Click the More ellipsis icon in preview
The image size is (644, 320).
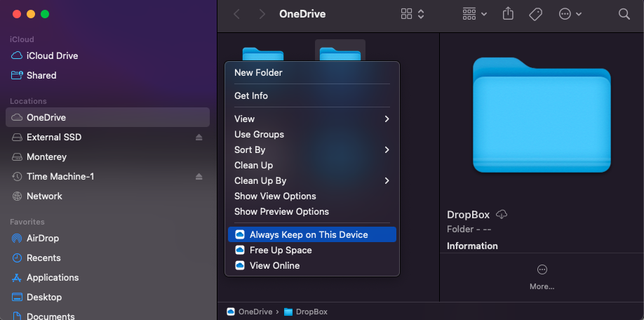(x=542, y=270)
